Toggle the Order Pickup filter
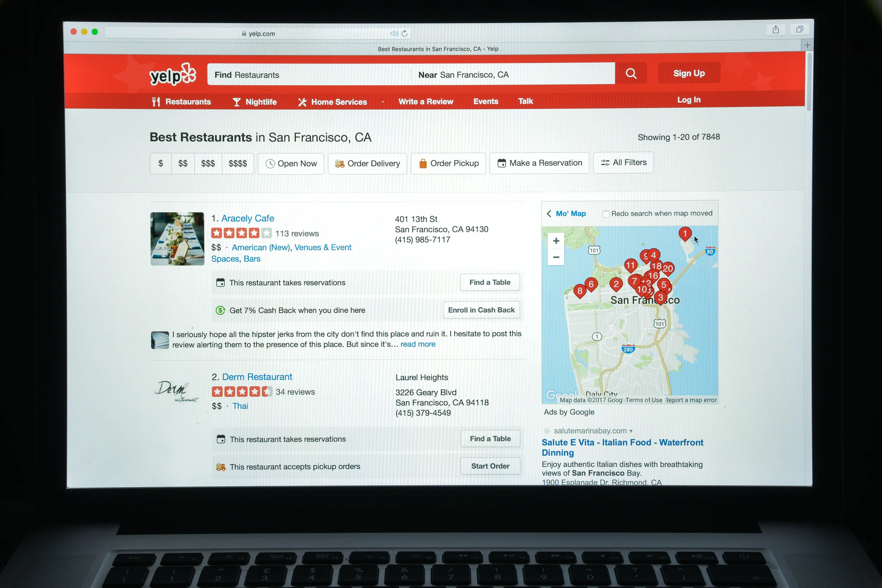 448,163
